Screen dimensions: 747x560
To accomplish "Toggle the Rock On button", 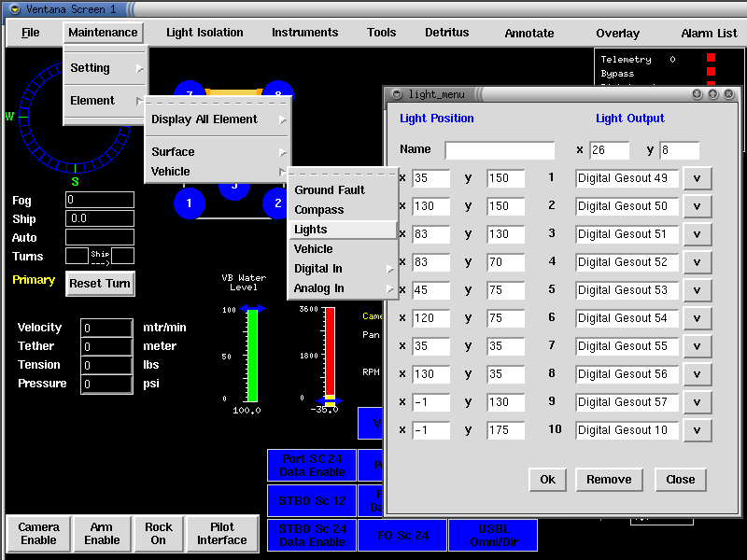I will pos(159,533).
